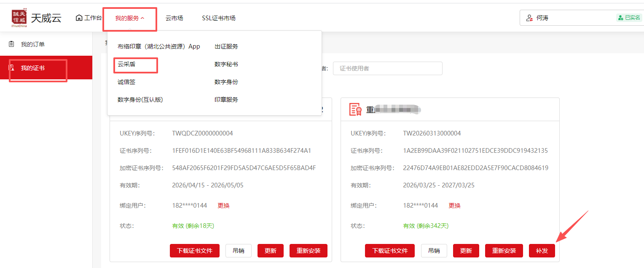Click 吊销 on the TW20260313000004 card
This screenshot has height=268, width=644.
[434, 251]
